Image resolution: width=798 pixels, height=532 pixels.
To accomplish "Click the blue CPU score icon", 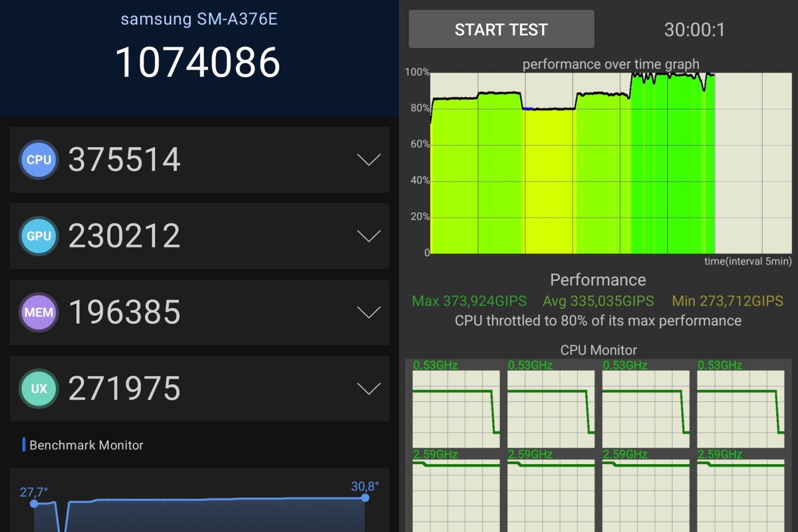I will (39, 160).
